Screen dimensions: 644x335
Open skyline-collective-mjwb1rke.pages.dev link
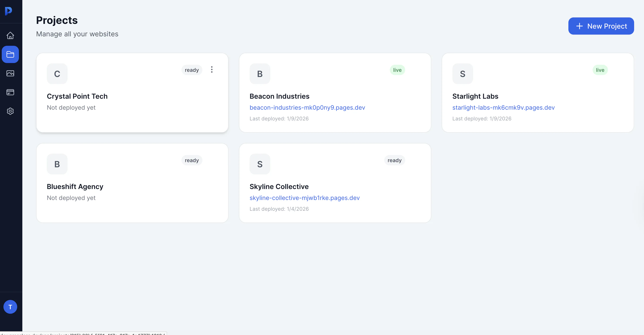coord(305,198)
